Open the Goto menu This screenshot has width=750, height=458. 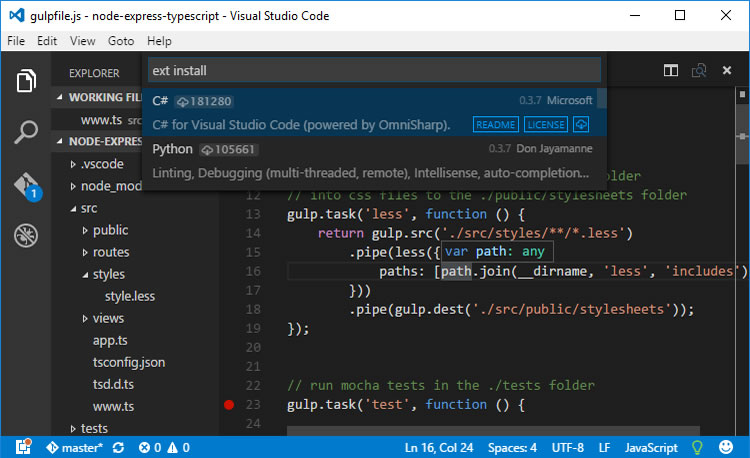(x=121, y=41)
